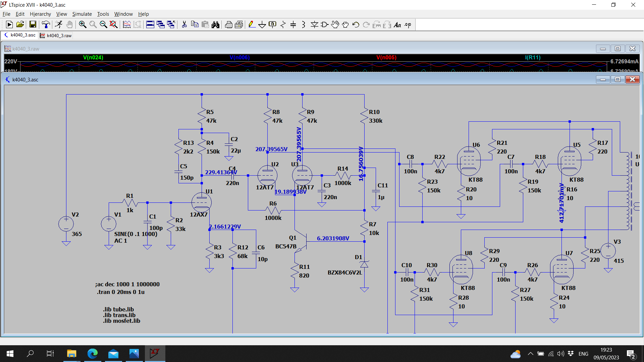Open taskbar Search

[31, 354]
